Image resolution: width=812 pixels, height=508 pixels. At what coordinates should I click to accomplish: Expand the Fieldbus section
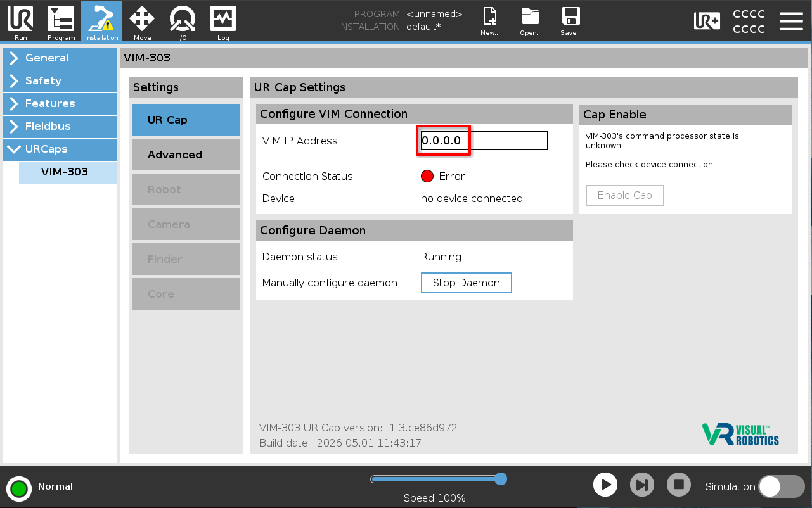(60, 126)
